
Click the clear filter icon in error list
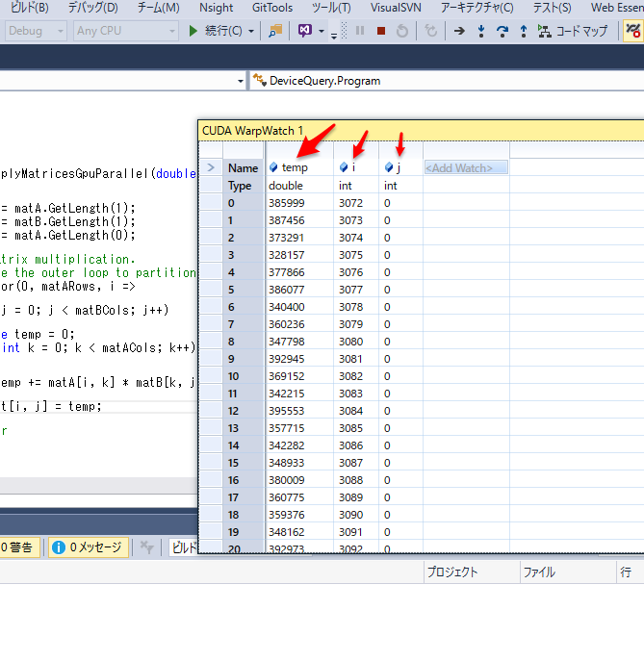coord(146,547)
